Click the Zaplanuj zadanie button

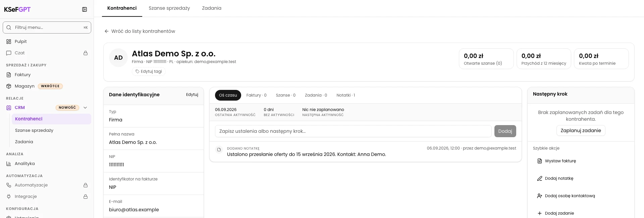(581, 130)
